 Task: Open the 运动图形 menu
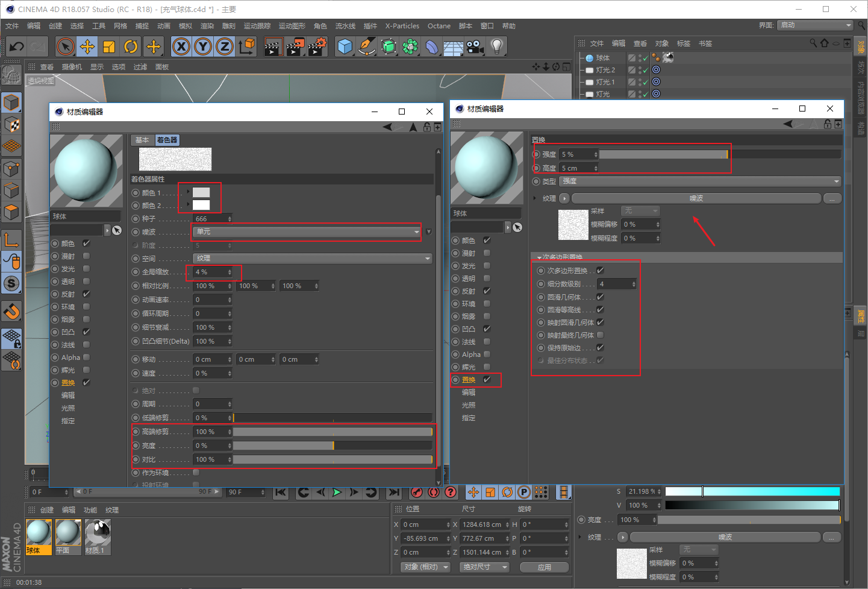292,26
